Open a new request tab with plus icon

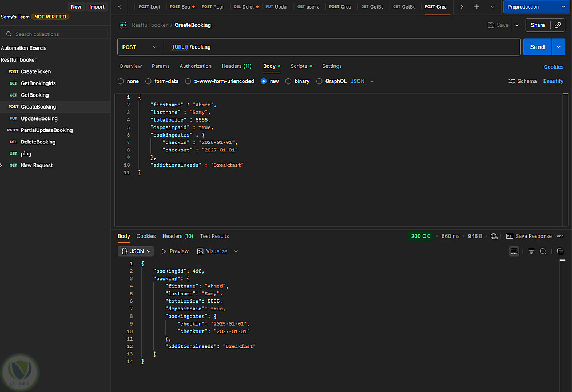click(x=477, y=7)
